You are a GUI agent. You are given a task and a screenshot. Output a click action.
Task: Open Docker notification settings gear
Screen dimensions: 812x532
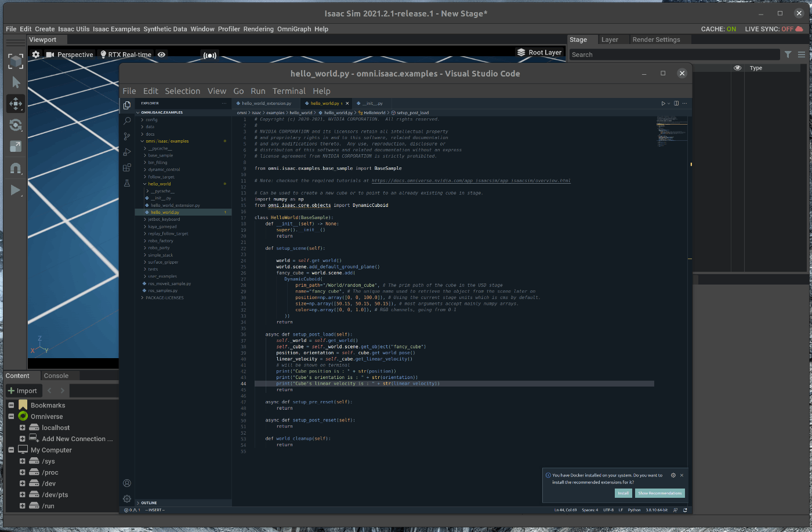click(673, 475)
